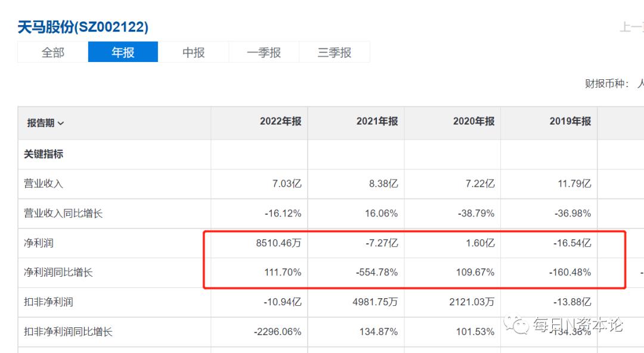Click the 2019年报 column header
This screenshot has height=353, width=644.
[x=570, y=122]
